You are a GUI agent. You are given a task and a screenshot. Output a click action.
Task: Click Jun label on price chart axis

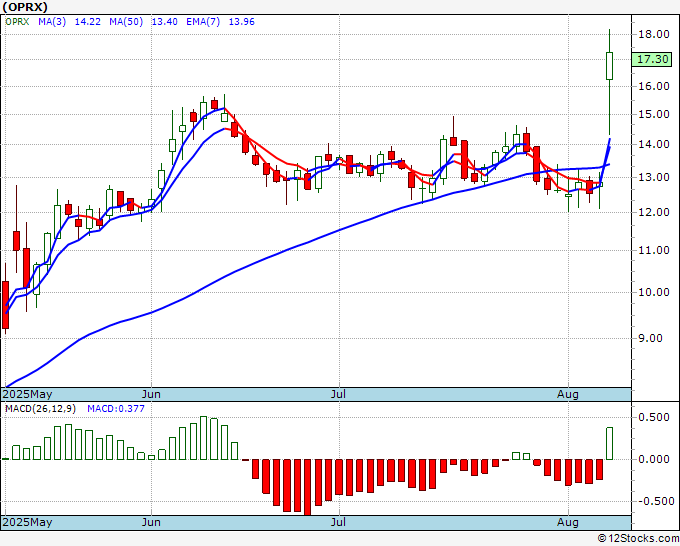[151, 394]
